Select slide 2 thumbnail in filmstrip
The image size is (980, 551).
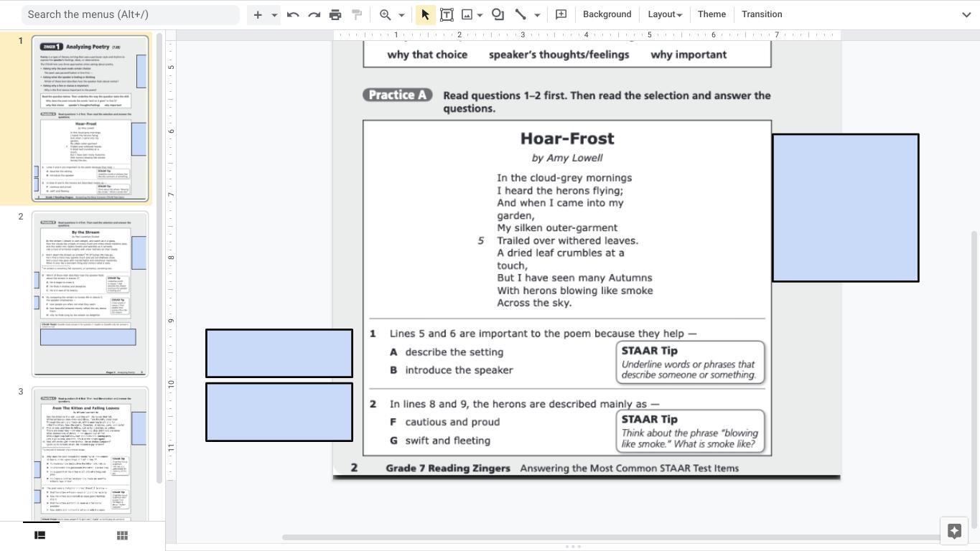coord(90,294)
